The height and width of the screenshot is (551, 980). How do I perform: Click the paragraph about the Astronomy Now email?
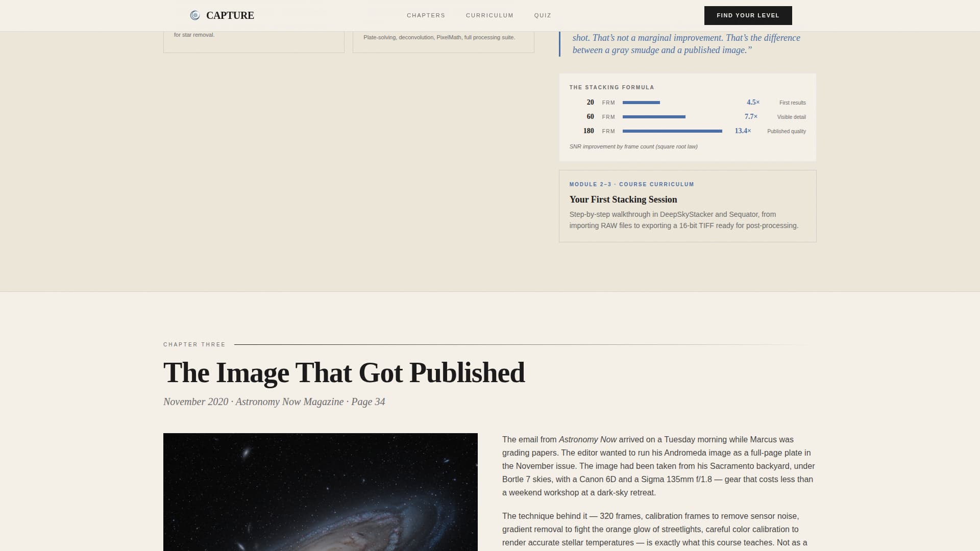(658, 466)
